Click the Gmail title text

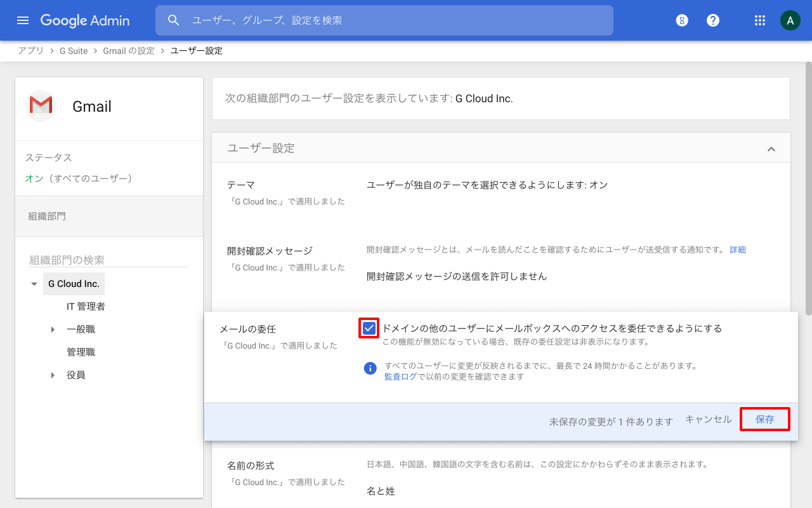click(92, 106)
